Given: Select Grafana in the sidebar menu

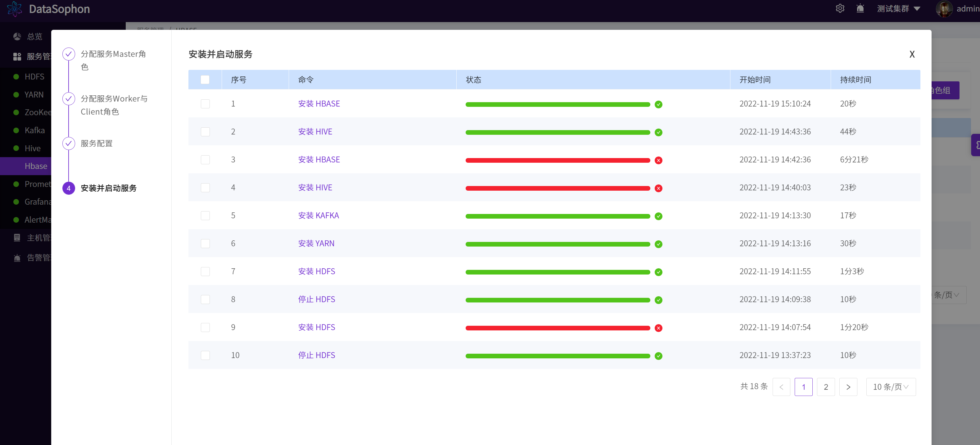Looking at the screenshot, I should click(x=25, y=202).
